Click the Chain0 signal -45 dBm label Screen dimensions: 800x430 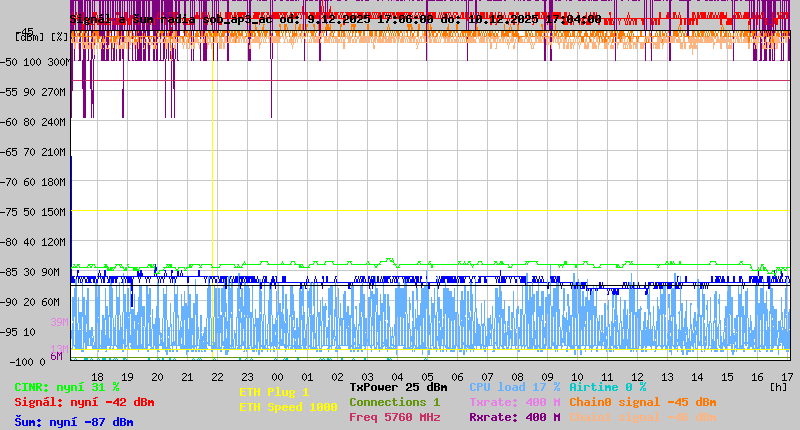[643, 402]
